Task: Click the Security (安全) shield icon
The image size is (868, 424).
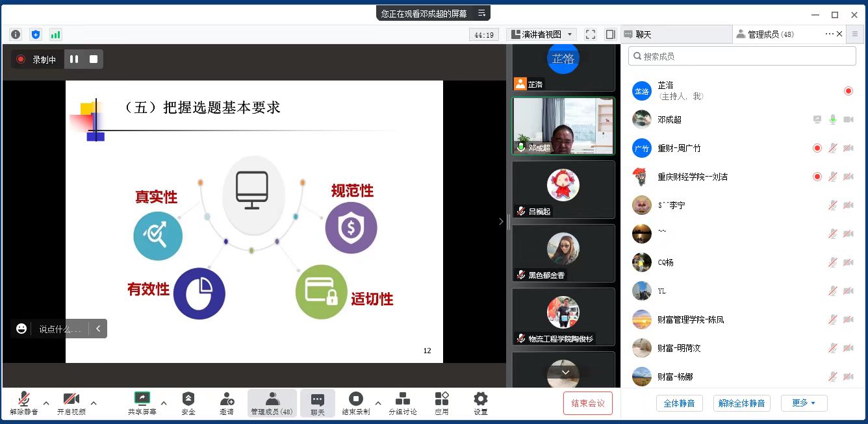Action: pos(188,399)
